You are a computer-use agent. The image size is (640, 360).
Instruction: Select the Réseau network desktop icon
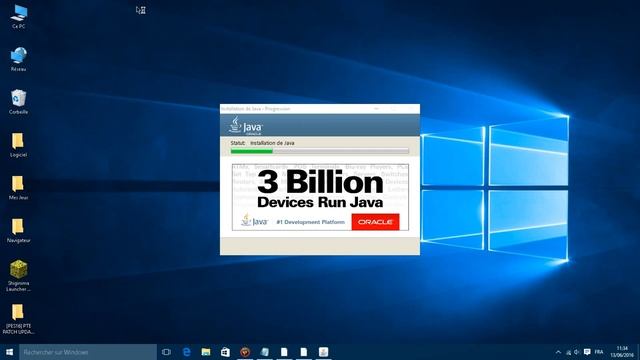tap(18, 59)
